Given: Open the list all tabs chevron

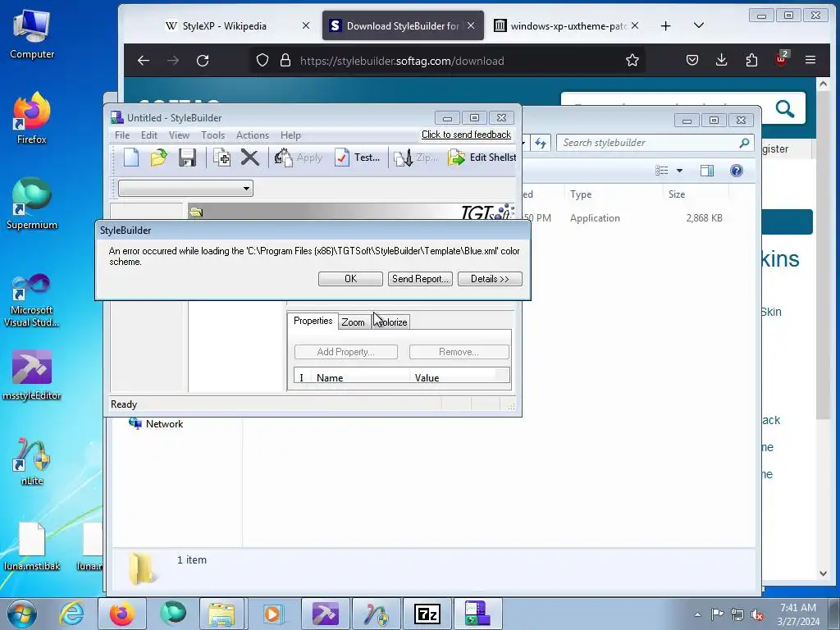Looking at the screenshot, I should pyautogui.click(x=699, y=25).
